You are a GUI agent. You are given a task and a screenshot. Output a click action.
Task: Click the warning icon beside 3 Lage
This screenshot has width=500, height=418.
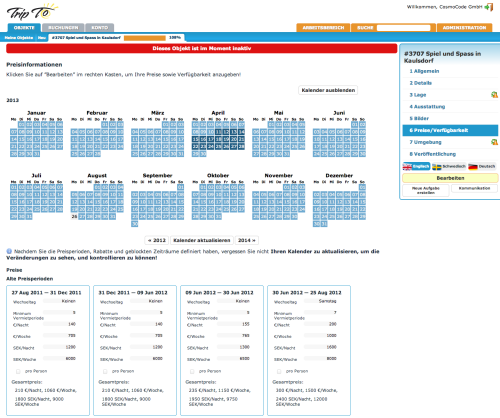494,95
